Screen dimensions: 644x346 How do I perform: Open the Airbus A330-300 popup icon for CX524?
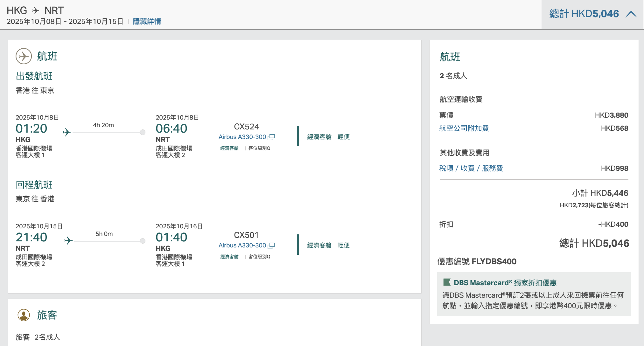point(271,137)
